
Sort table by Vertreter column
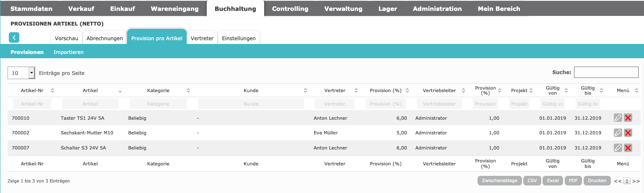[x=335, y=90]
